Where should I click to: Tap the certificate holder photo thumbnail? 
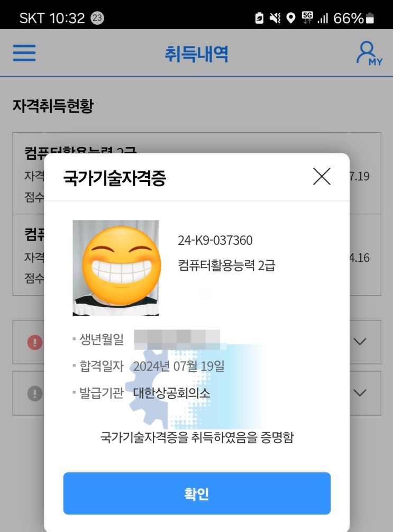[x=116, y=268]
